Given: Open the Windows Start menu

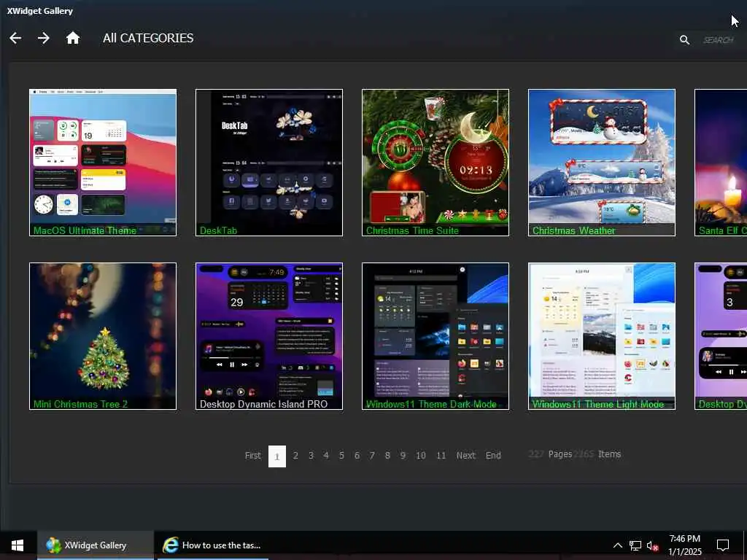Looking at the screenshot, I should click(x=18, y=545).
